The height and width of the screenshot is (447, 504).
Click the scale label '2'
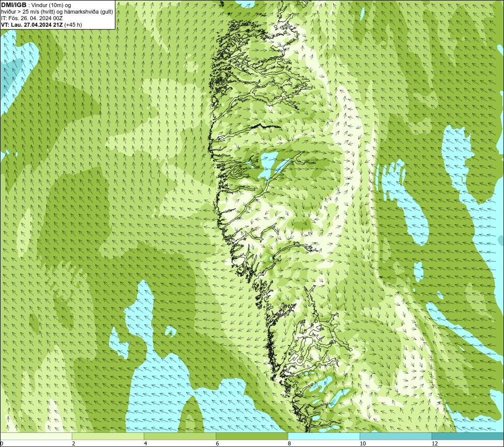coord(74,443)
